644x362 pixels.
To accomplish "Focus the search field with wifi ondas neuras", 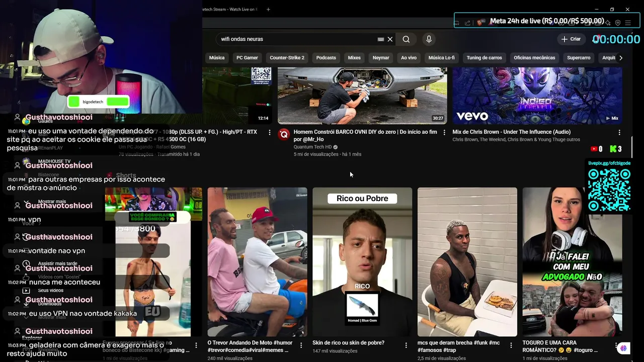I will pos(297,39).
